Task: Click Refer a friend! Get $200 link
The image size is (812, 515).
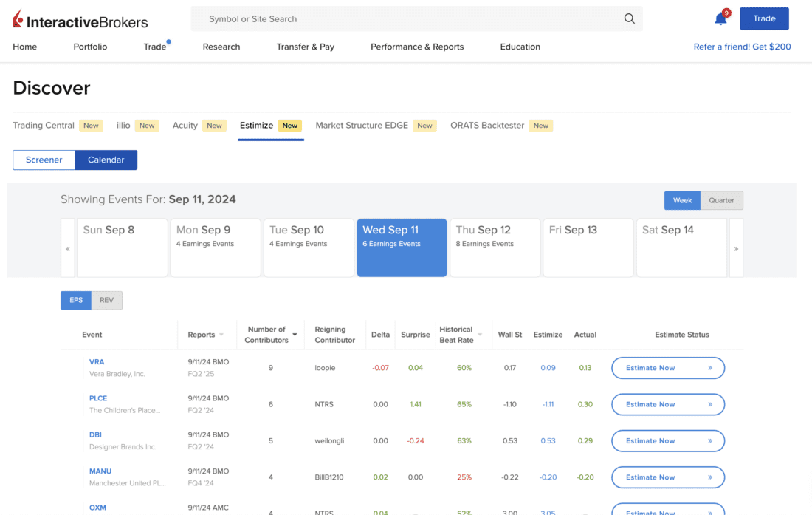Action: tap(742, 47)
